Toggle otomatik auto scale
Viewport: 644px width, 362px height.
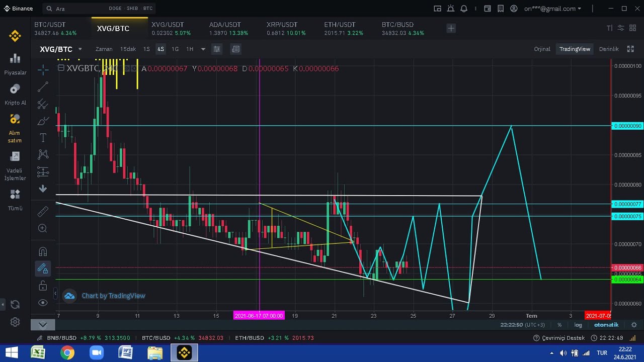tap(606, 325)
